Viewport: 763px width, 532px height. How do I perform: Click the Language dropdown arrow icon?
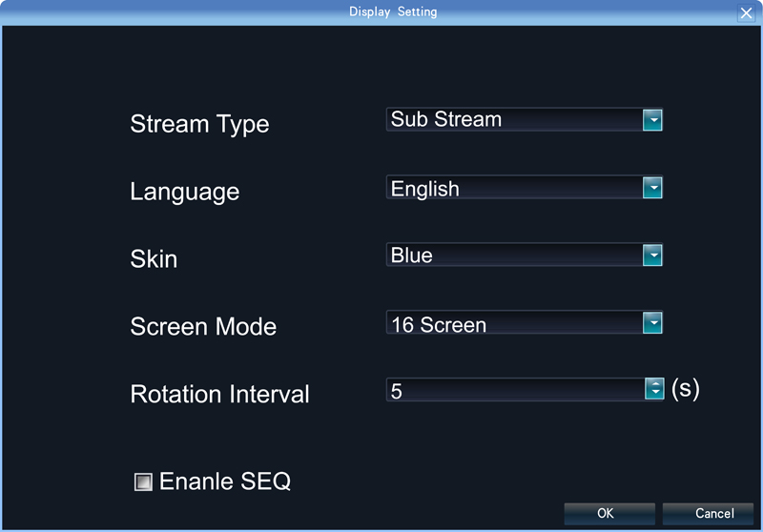pos(652,188)
